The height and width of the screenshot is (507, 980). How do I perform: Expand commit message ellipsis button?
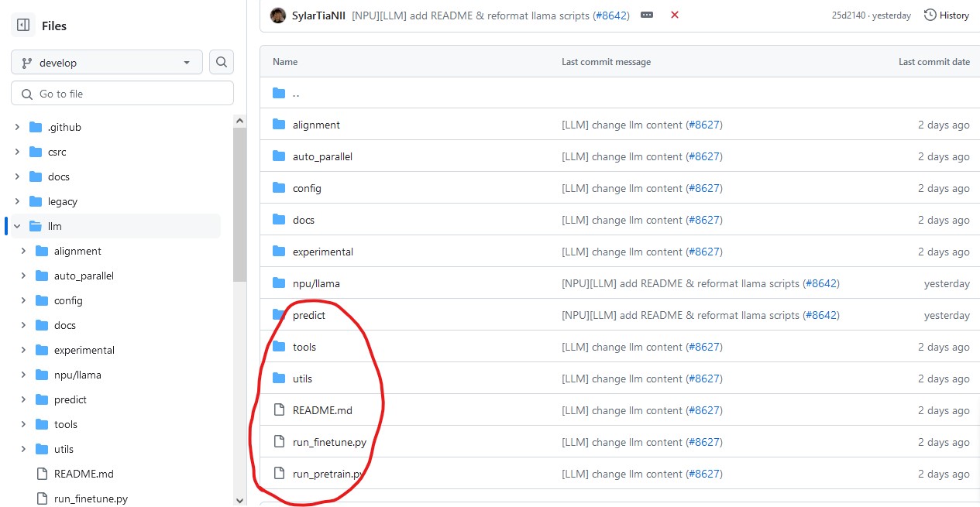click(647, 15)
